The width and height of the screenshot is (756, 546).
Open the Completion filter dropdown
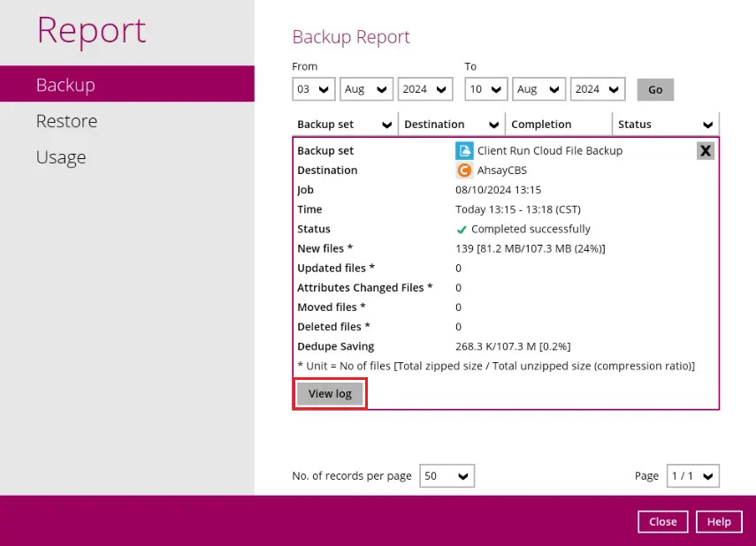pos(557,124)
